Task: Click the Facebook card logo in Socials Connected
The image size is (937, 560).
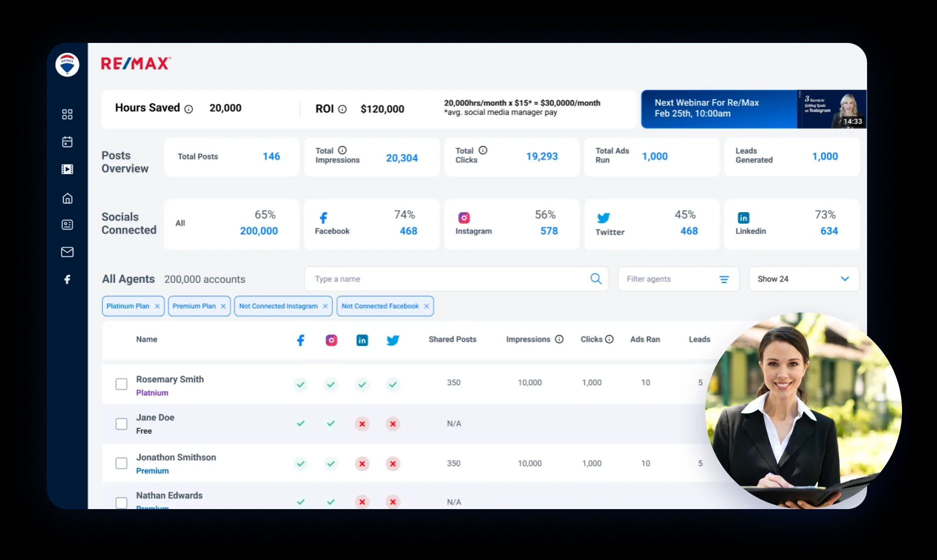Action: [324, 218]
